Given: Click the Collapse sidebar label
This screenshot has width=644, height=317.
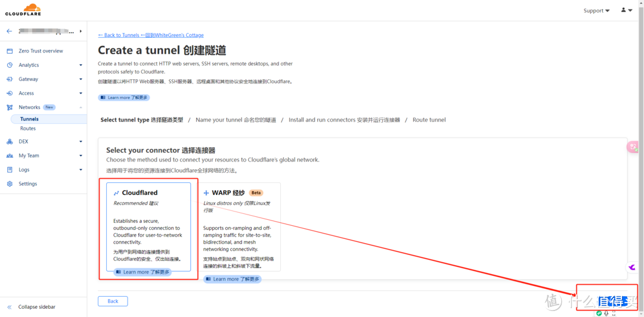Looking at the screenshot, I should (x=37, y=307).
